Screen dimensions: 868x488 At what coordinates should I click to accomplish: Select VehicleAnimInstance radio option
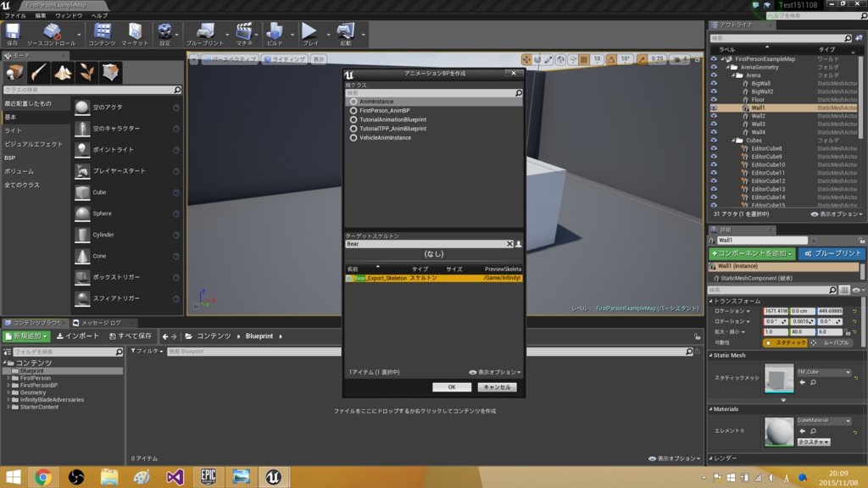point(353,138)
